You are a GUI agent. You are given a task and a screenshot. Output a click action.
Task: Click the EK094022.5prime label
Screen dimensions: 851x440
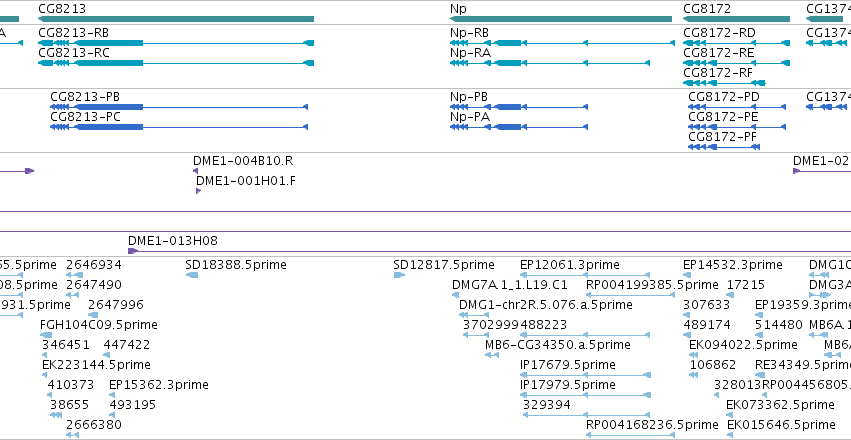click(743, 345)
